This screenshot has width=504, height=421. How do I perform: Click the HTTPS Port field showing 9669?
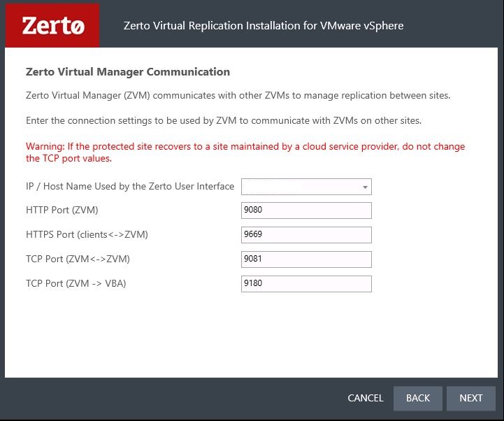(306, 235)
